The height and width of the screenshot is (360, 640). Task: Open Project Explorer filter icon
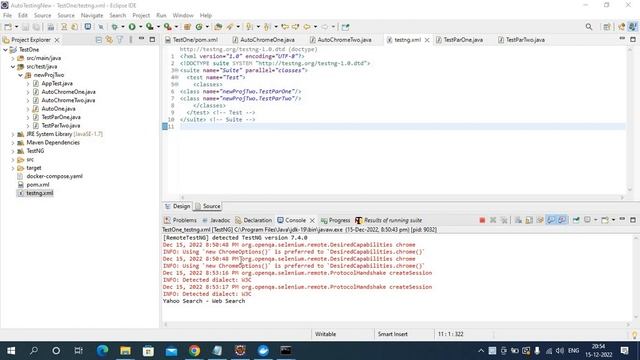(120, 40)
